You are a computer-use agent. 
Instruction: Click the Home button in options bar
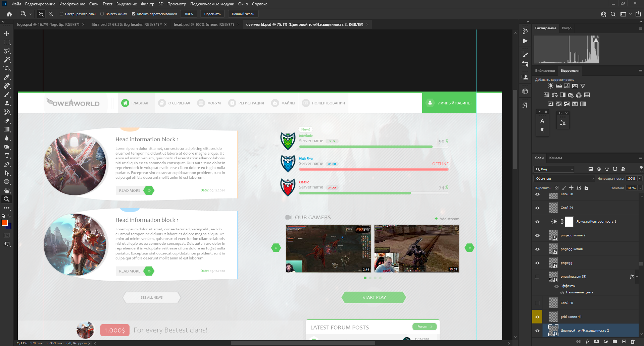point(9,14)
